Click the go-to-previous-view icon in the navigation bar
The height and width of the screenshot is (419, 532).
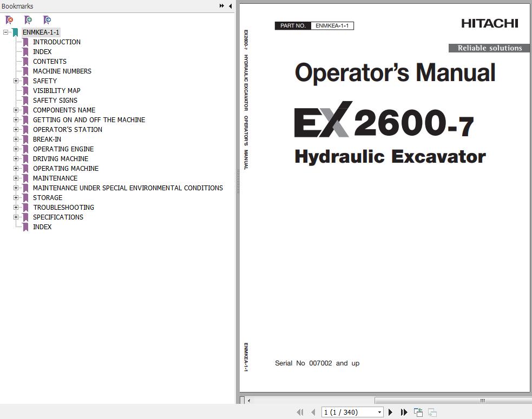point(418,412)
